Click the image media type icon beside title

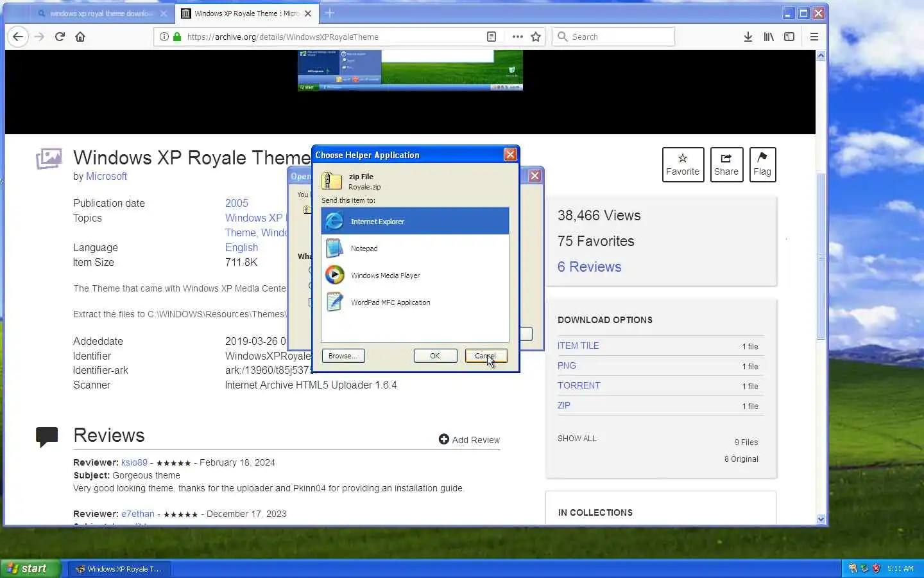49,159
